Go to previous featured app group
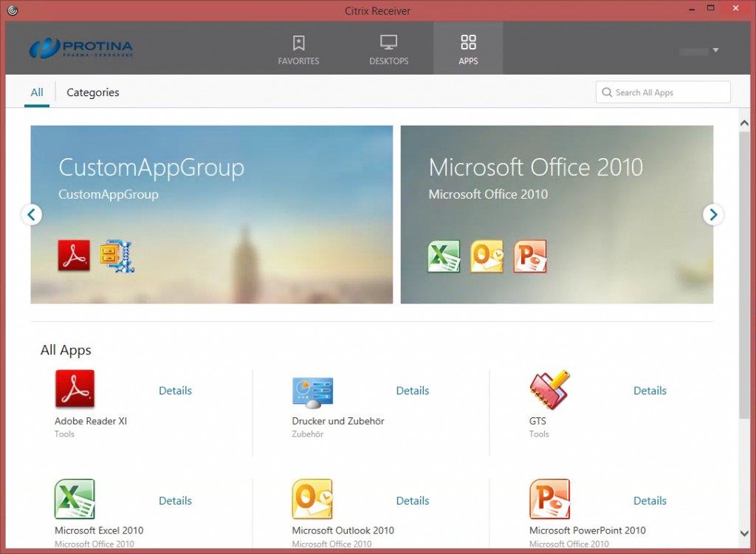Viewport: 756px width, 554px height. pyautogui.click(x=31, y=214)
